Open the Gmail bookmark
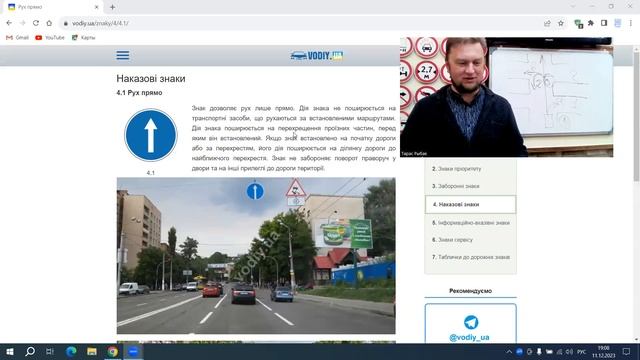 (x=18, y=38)
